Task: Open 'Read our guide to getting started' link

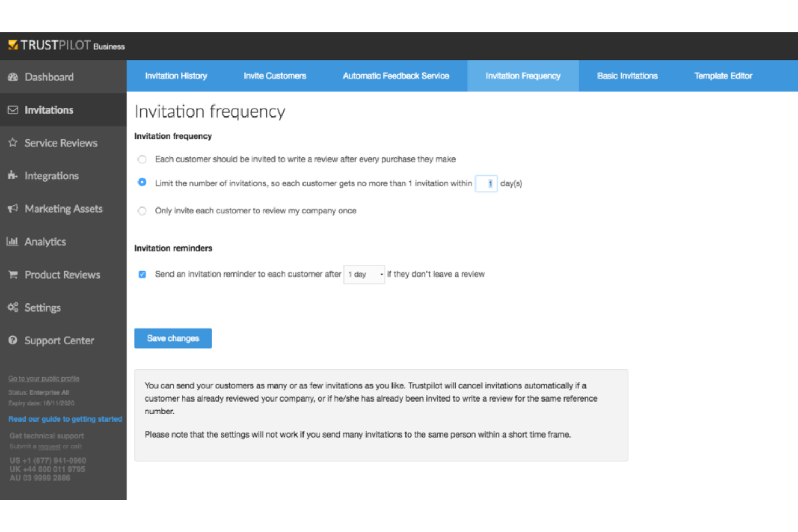Action: 65,419
